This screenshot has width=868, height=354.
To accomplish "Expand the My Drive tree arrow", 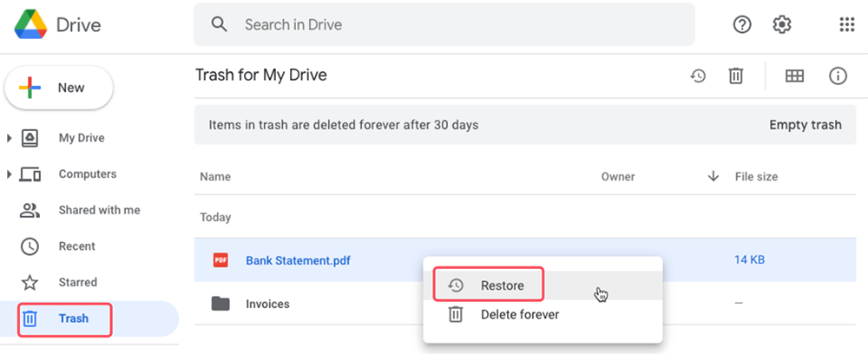I will (9, 138).
